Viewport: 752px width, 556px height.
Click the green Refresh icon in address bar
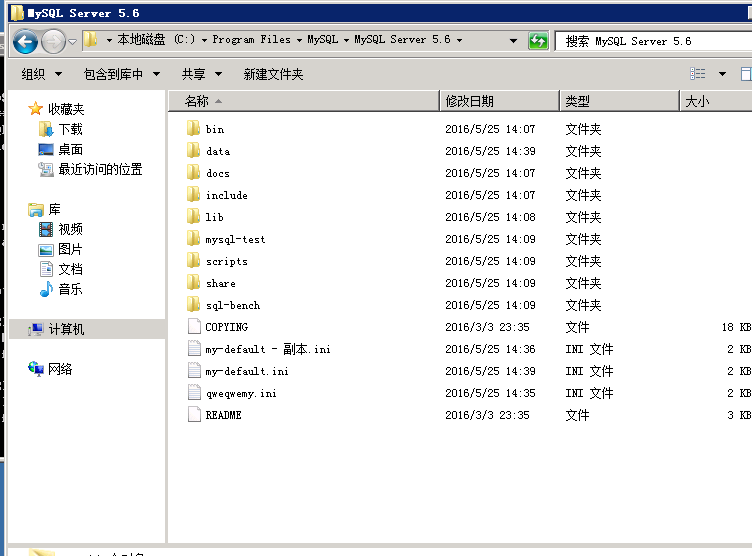point(538,41)
